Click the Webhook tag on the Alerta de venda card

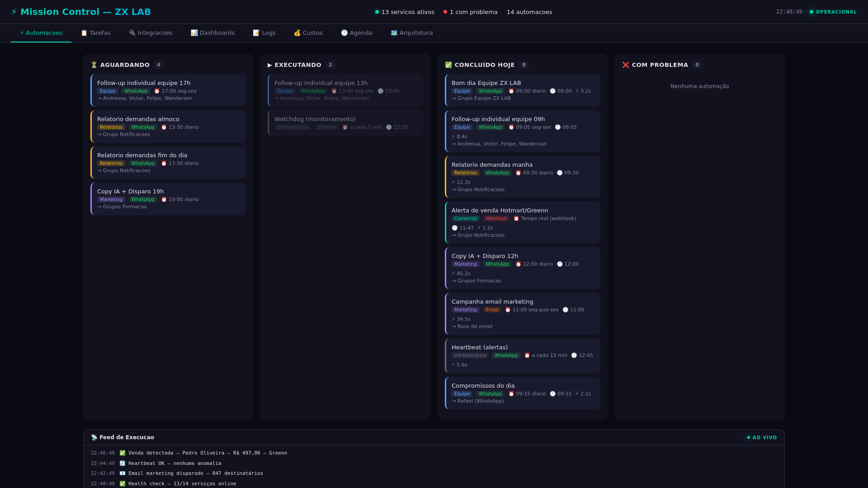click(496, 219)
